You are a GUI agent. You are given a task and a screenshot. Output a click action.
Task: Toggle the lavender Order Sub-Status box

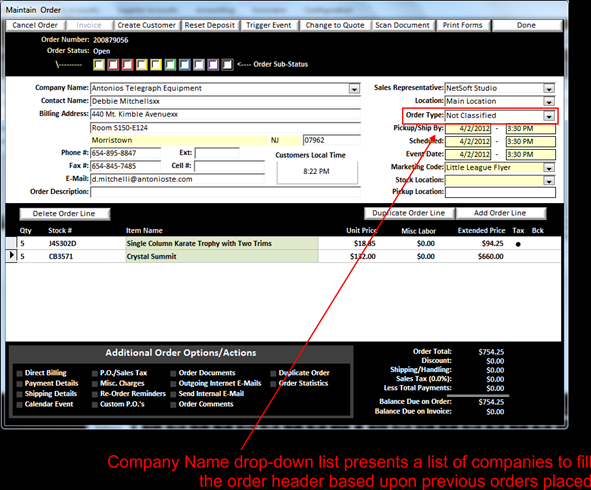[199, 65]
